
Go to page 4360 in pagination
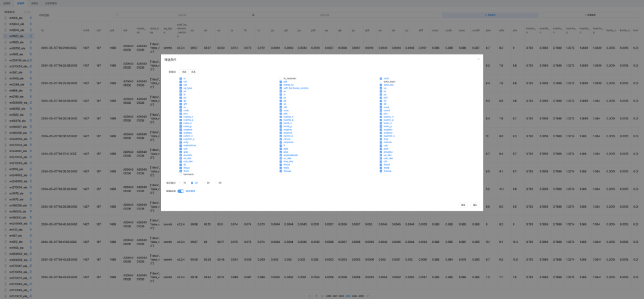328,295
